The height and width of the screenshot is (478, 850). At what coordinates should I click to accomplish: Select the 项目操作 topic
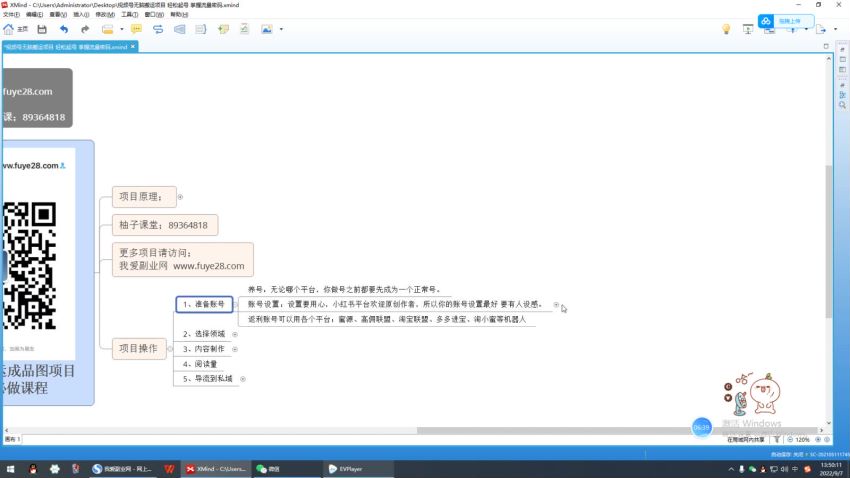pos(139,348)
